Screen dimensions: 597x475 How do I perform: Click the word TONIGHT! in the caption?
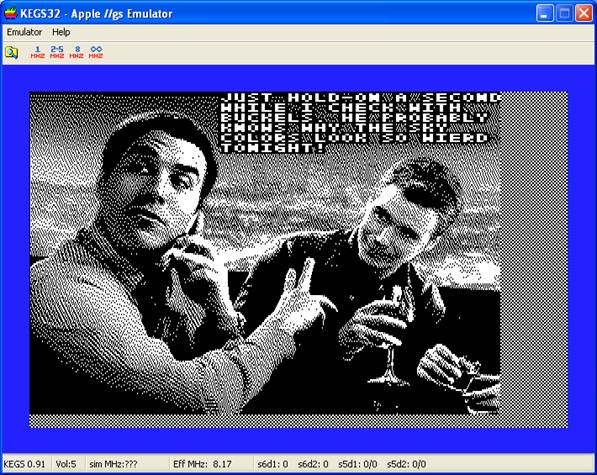[273, 148]
